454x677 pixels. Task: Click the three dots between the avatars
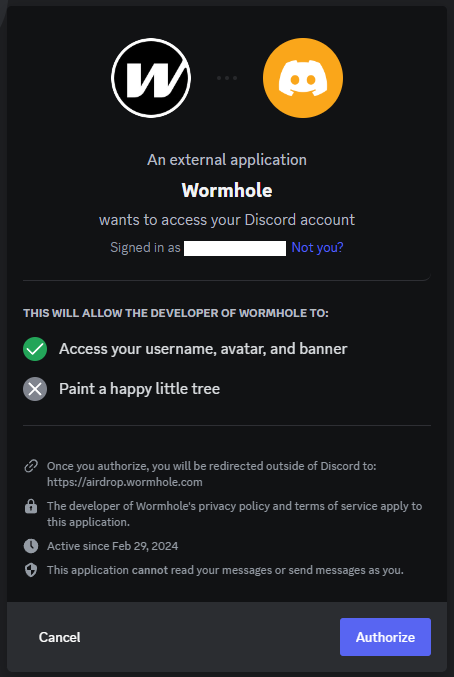227,78
